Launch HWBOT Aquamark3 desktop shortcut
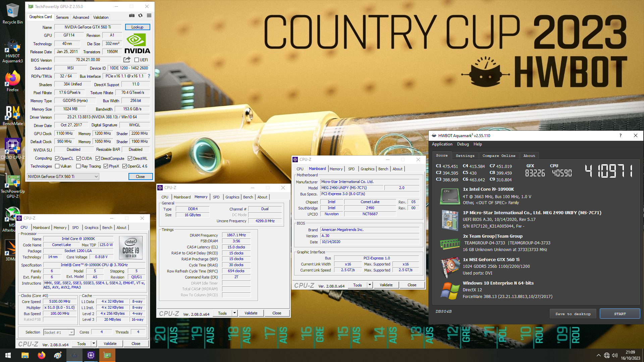The width and height of the screenshot is (644, 362). tap(12, 51)
